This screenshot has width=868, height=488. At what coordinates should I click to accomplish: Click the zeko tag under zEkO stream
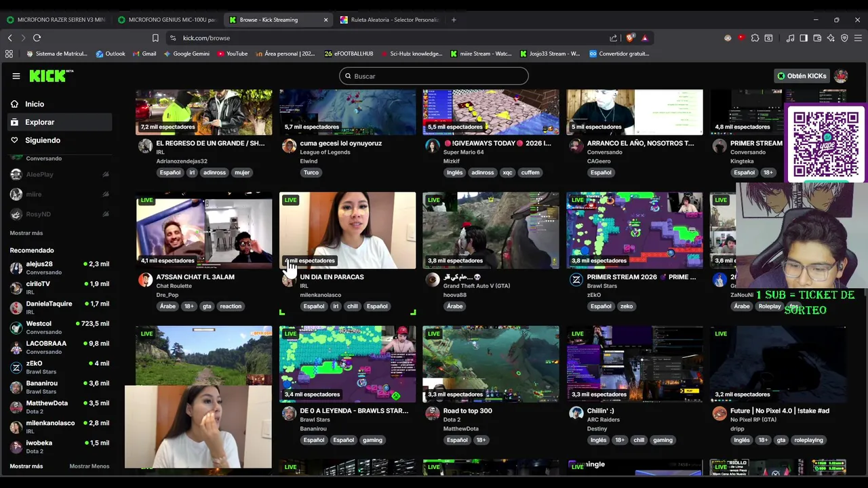[627, 306]
